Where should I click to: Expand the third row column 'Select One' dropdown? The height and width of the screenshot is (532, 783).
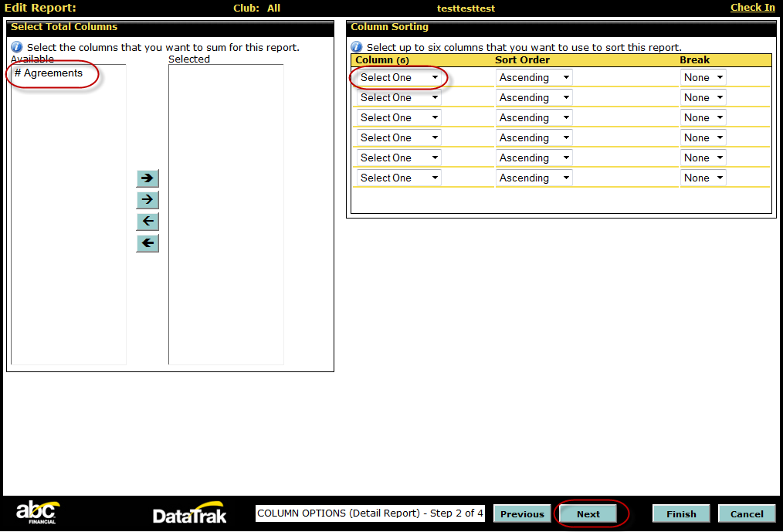pyautogui.click(x=398, y=118)
